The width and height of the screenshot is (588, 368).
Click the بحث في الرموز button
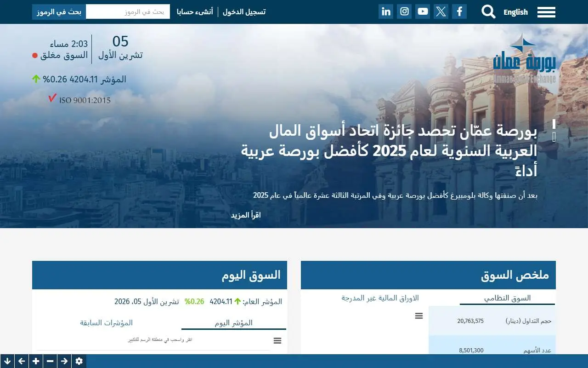(x=59, y=12)
